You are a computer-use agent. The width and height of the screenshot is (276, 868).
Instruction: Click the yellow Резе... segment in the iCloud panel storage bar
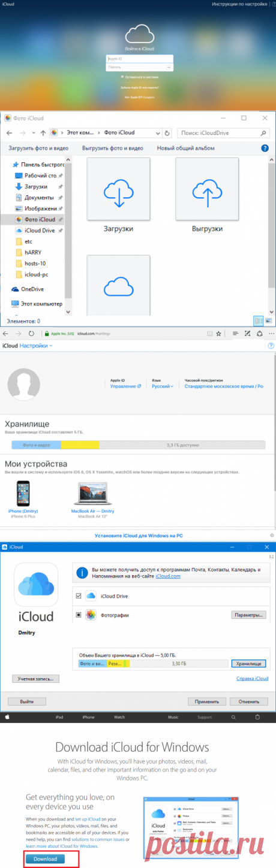point(115,664)
